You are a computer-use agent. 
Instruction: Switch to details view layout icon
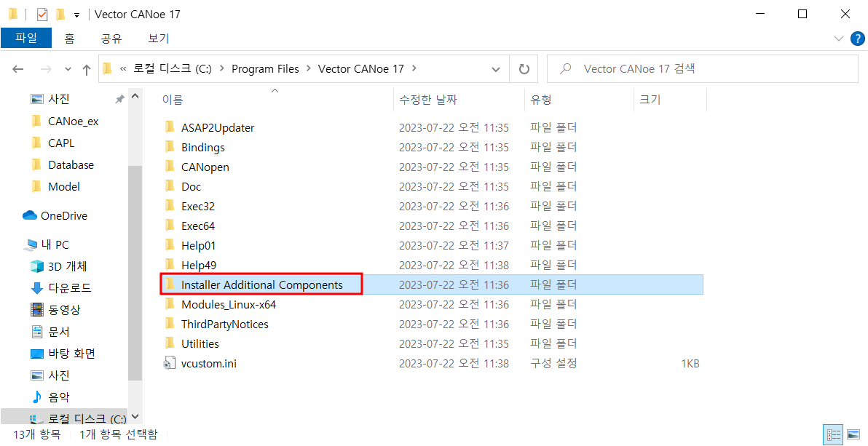[833, 435]
